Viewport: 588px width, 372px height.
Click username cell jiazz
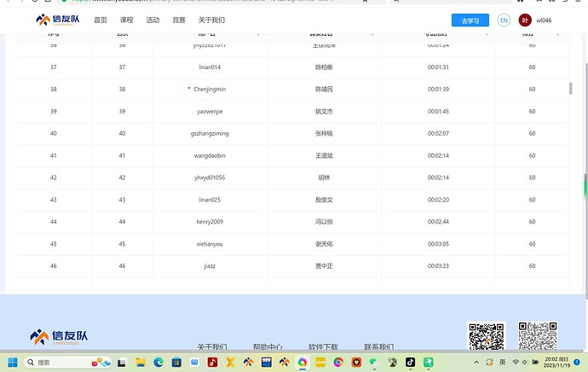point(210,266)
